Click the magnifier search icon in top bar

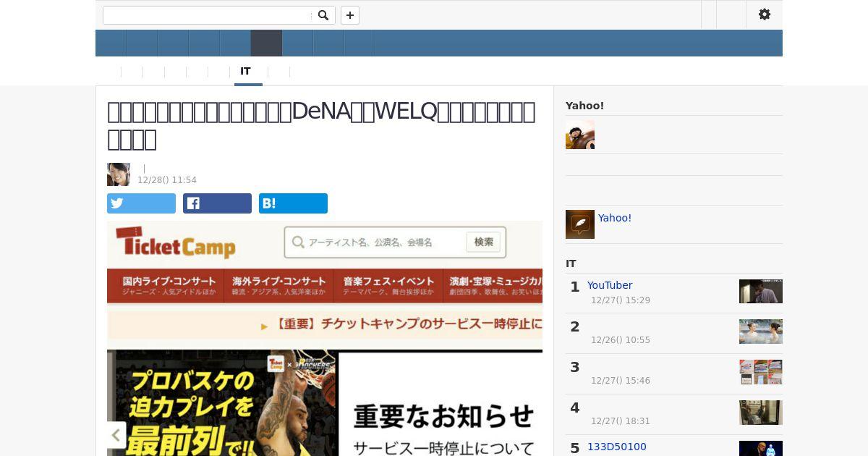click(x=323, y=15)
